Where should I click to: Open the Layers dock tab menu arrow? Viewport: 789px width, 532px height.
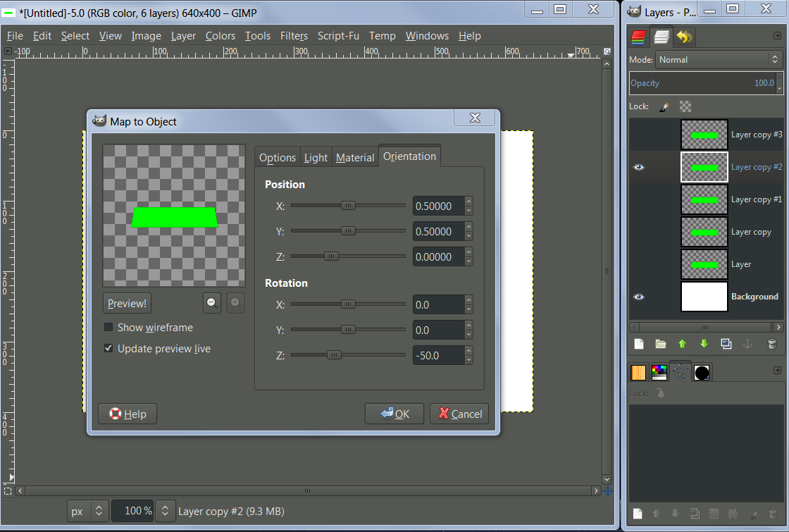pyautogui.click(x=777, y=36)
